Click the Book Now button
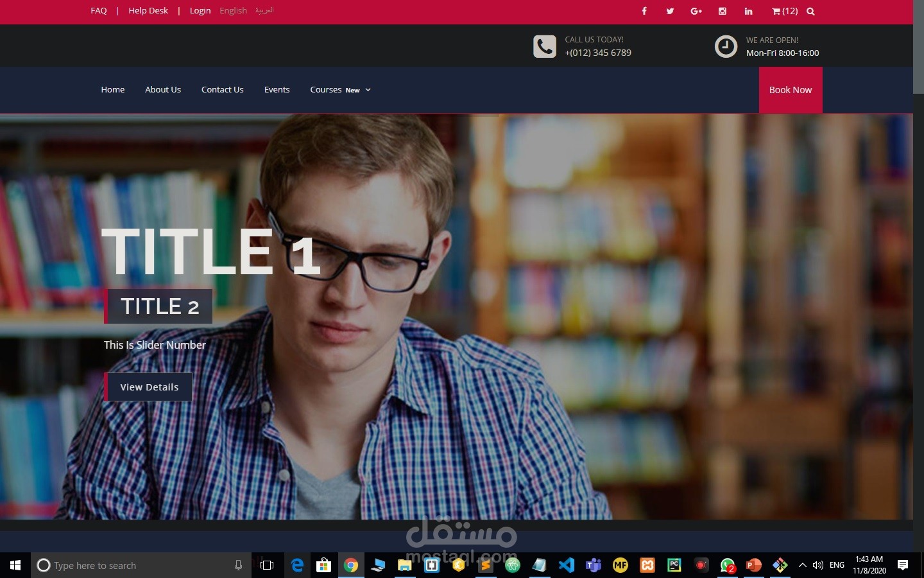The width and height of the screenshot is (924, 578). pyautogui.click(x=791, y=90)
